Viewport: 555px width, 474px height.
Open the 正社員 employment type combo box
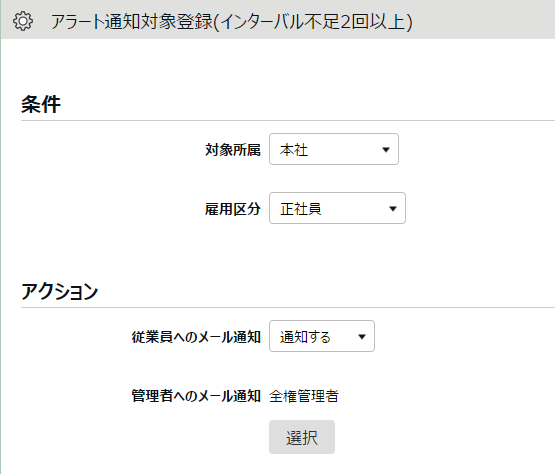(x=337, y=208)
